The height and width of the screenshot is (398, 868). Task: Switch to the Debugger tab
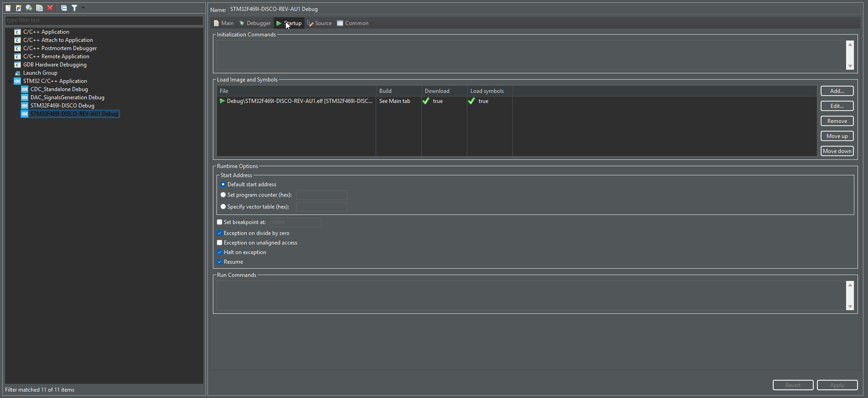tap(255, 23)
